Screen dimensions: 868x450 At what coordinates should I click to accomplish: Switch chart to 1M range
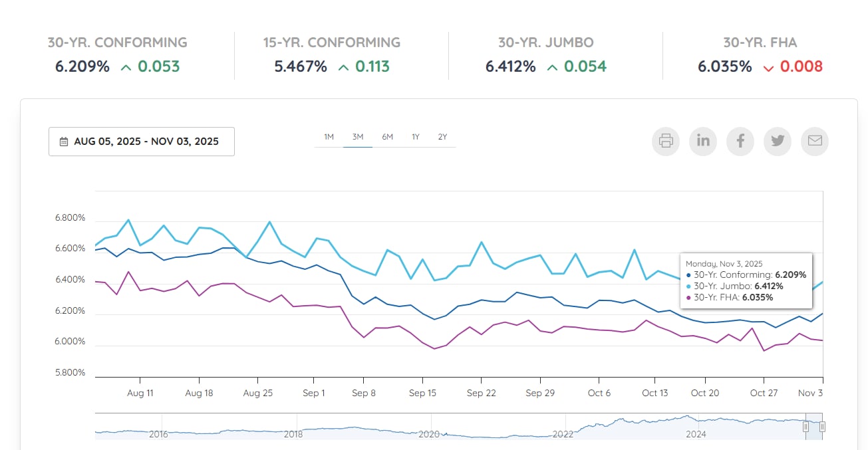coord(329,137)
